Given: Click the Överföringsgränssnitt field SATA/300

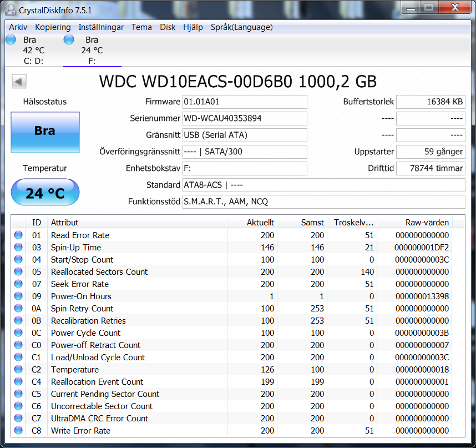Looking at the screenshot, I should pos(245,152).
